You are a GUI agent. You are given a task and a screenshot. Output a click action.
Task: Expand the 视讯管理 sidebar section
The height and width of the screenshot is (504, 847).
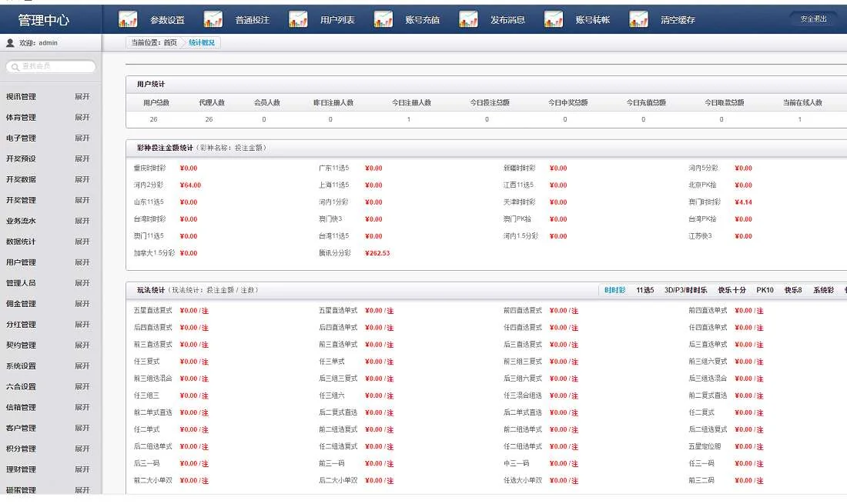coord(82,97)
